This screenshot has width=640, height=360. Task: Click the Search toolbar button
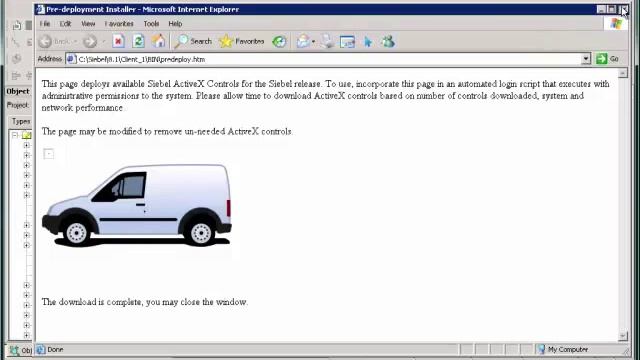click(x=193, y=41)
